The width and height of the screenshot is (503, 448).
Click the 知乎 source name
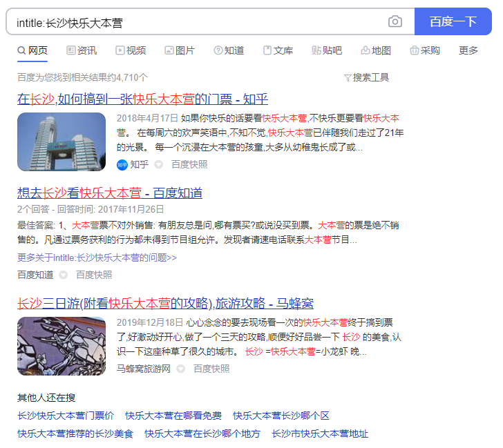140,164
